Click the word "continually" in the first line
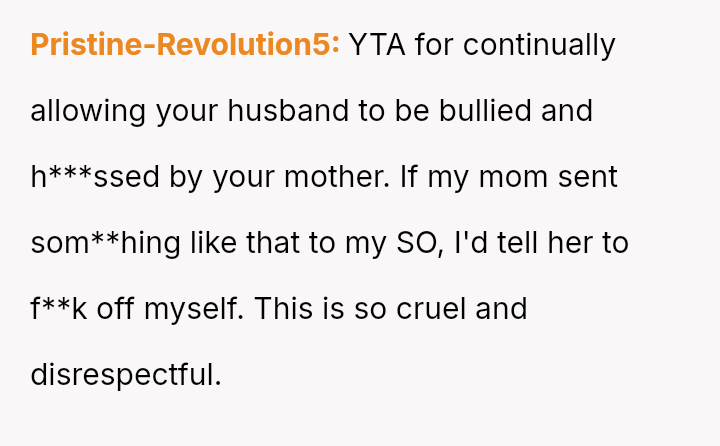Image resolution: width=720 pixels, height=446 pixels. [x=539, y=45]
